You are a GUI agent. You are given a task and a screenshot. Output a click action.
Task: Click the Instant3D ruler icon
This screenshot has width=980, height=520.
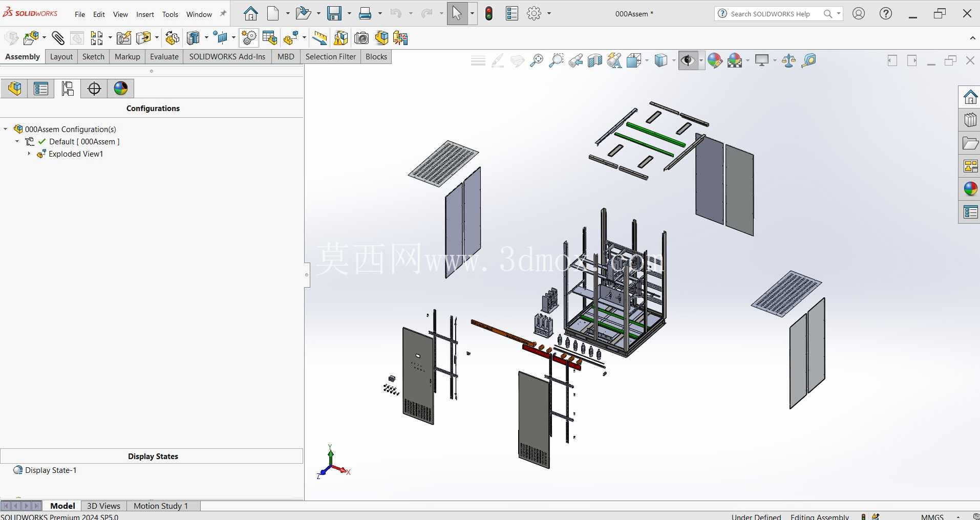pos(320,38)
